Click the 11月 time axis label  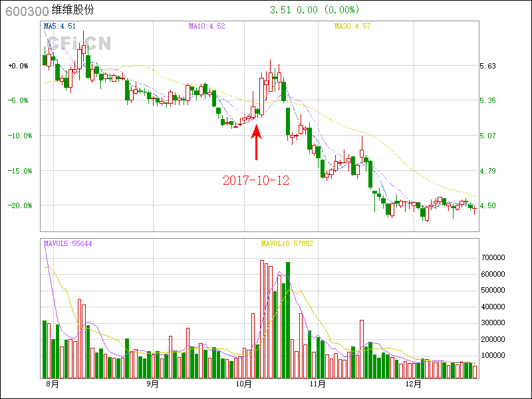pyautogui.click(x=317, y=384)
